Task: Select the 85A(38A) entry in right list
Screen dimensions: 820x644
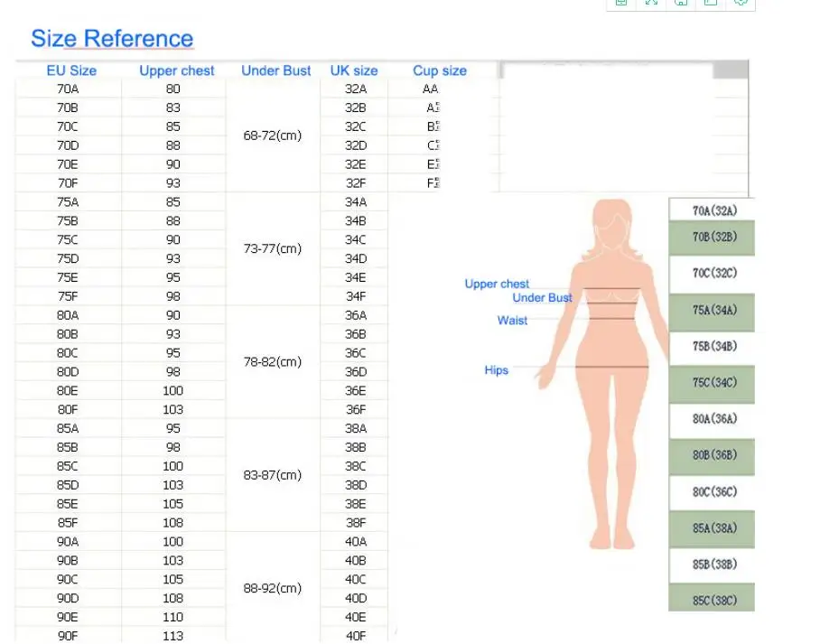Action: pyautogui.click(x=713, y=529)
